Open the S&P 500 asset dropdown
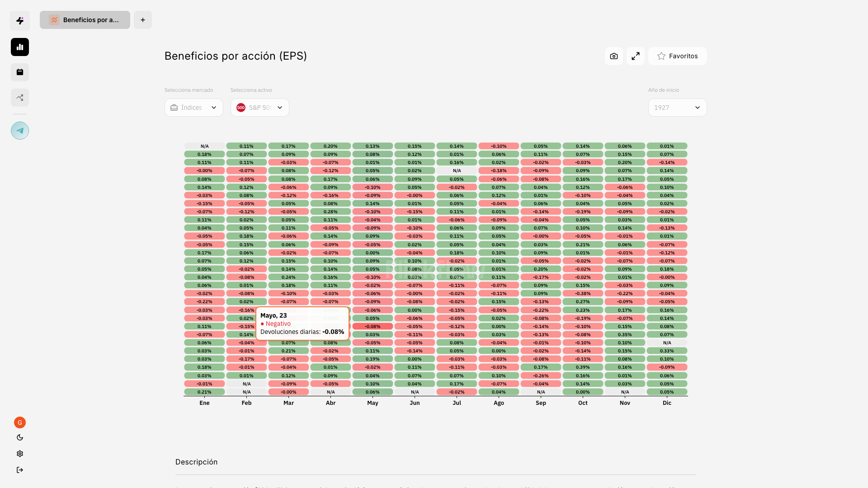Screen dimensions: 868x488 (260, 108)
